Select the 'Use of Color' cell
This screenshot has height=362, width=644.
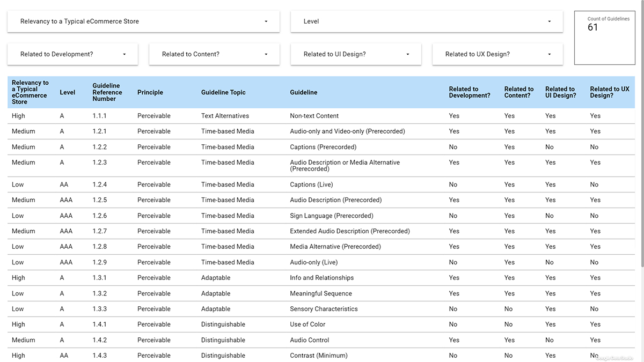tap(308, 324)
